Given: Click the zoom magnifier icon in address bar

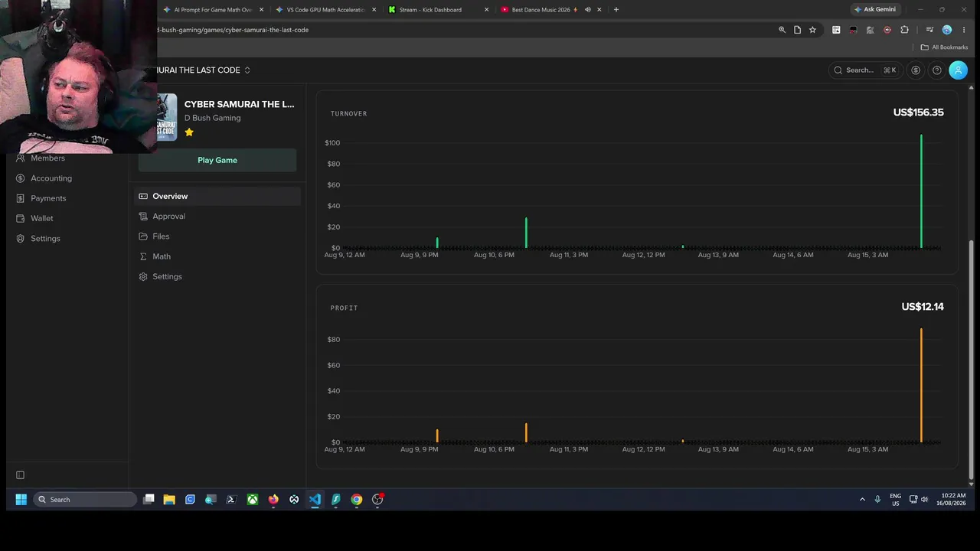Looking at the screenshot, I should [x=782, y=30].
